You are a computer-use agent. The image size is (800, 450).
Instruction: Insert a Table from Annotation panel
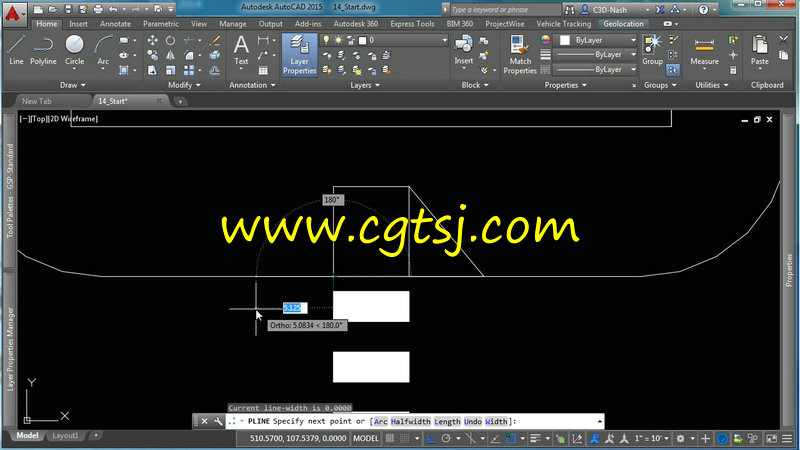point(263,70)
